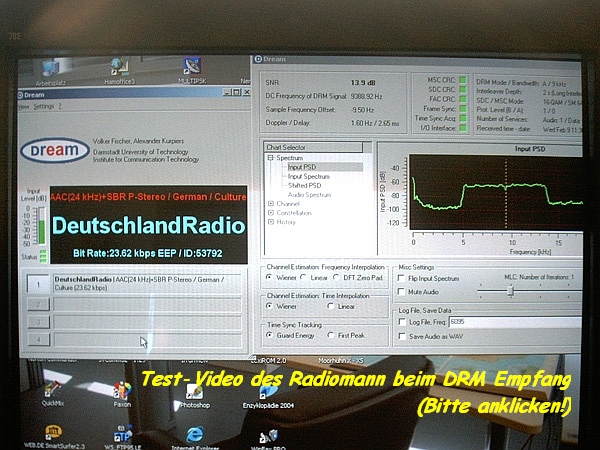Expand the History tree node

point(271,222)
